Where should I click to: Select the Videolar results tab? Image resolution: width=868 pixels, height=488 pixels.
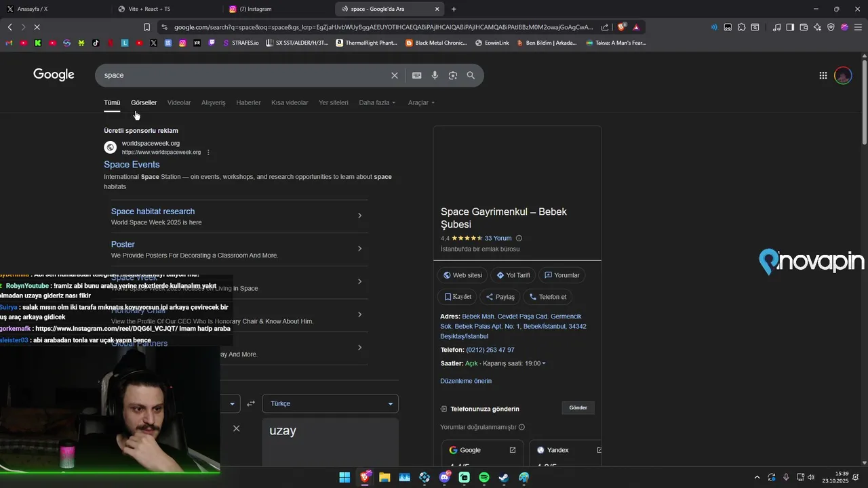point(179,102)
